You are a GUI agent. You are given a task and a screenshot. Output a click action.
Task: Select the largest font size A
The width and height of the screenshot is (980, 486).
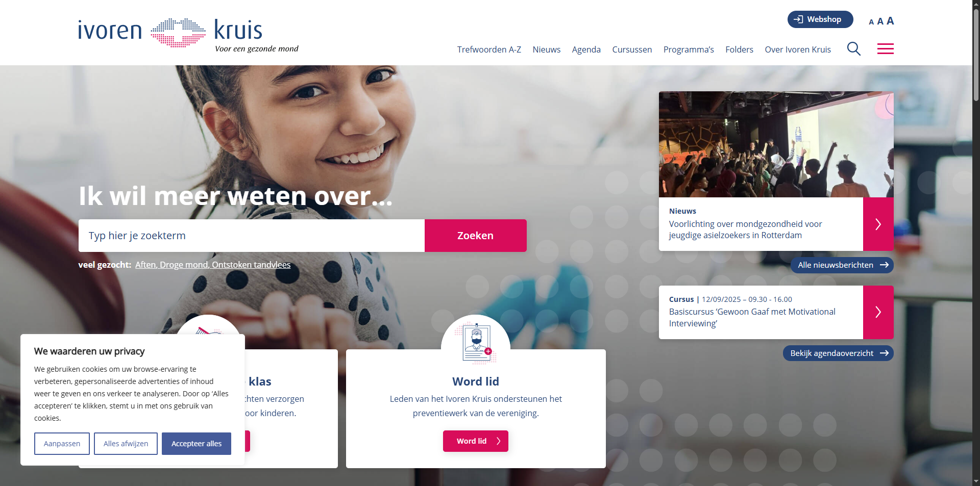(x=890, y=21)
